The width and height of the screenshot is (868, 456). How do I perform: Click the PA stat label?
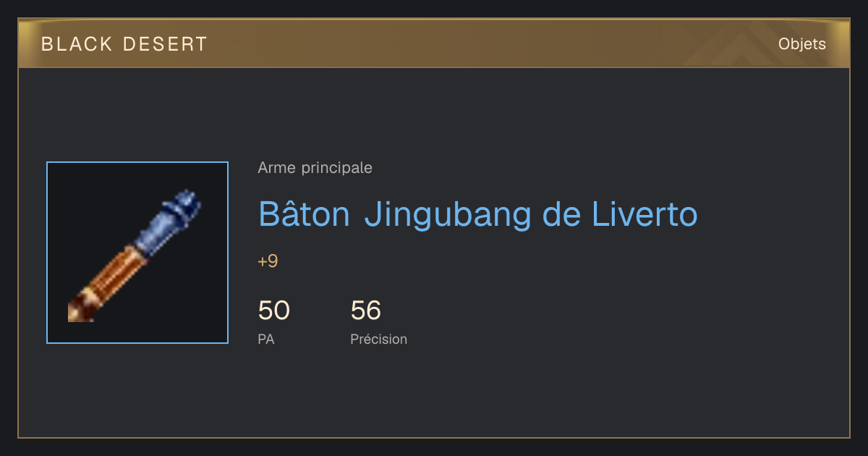click(265, 339)
